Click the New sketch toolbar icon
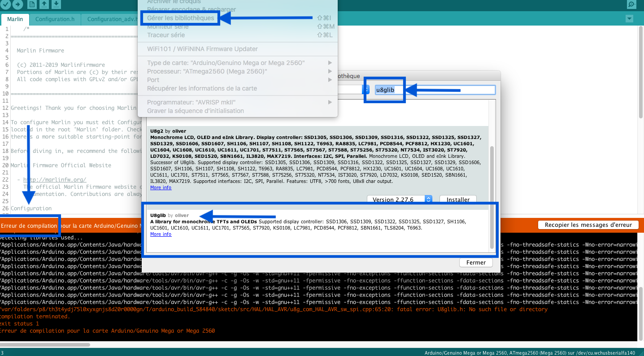 (32, 4)
